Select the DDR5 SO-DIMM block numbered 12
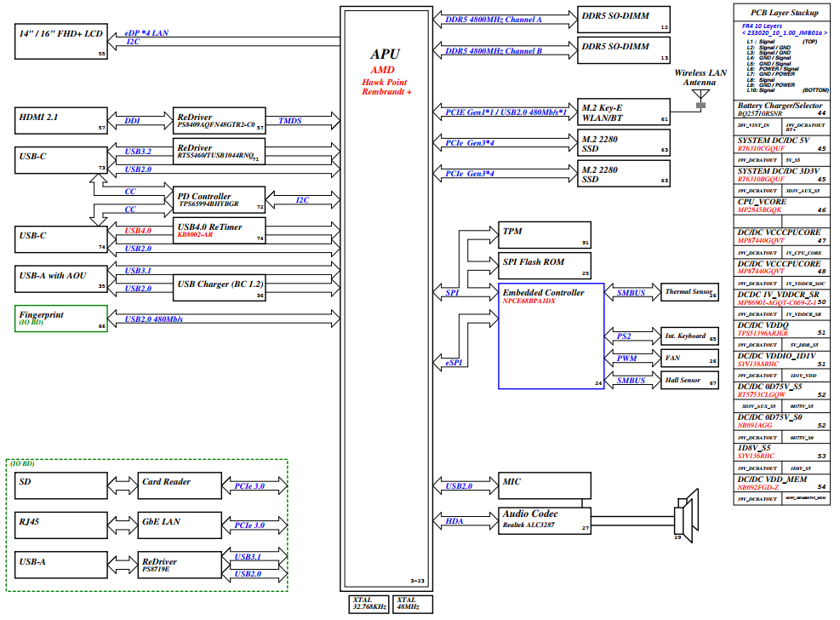The image size is (840, 620). (x=624, y=20)
